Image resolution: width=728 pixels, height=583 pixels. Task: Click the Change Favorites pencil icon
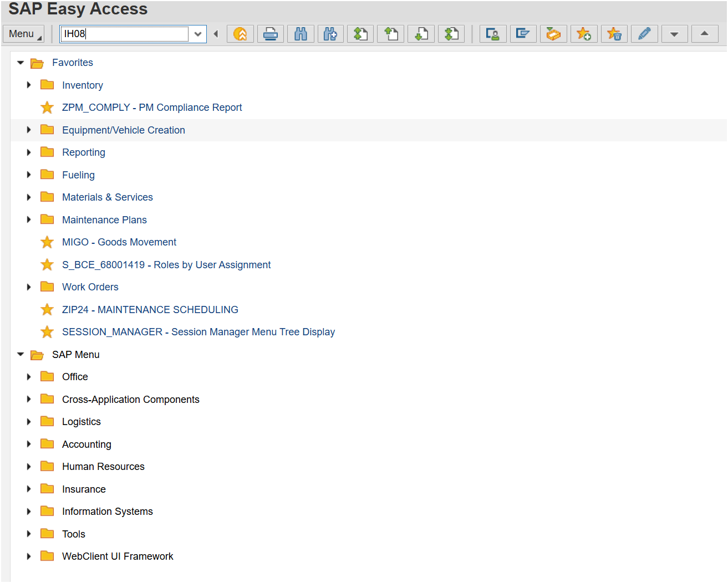[644, 34]
